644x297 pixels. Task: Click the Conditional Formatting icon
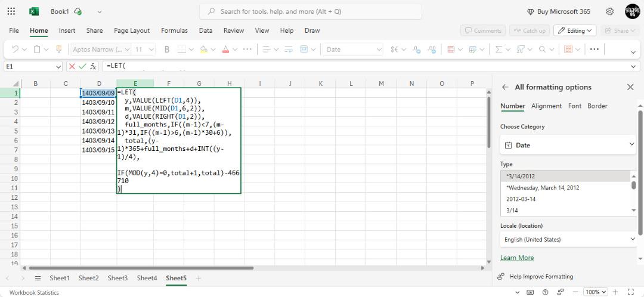(451, 49)
